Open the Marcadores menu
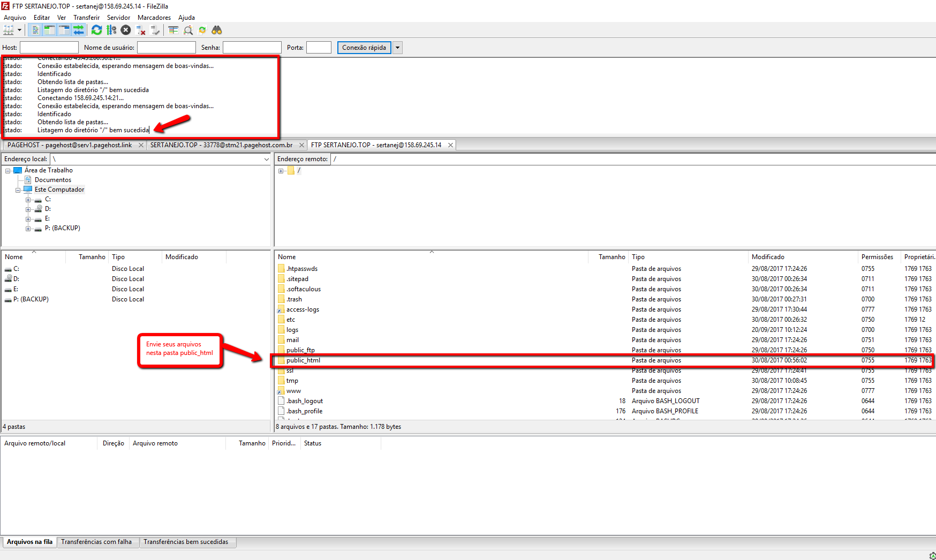Screen dimensions: 936x560 (x=154, y=18)
